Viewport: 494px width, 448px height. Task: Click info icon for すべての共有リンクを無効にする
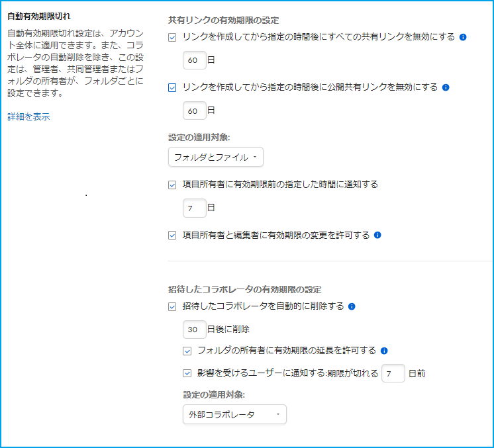pyautogui.click(x=463, y=37)
